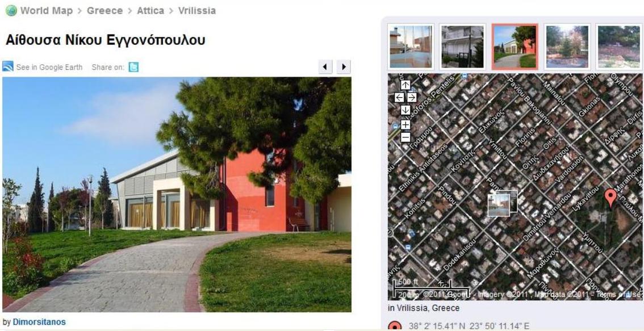Select fourth thumbnail in photo strip
Screen dimensions: 644x331
pos(567,47)
